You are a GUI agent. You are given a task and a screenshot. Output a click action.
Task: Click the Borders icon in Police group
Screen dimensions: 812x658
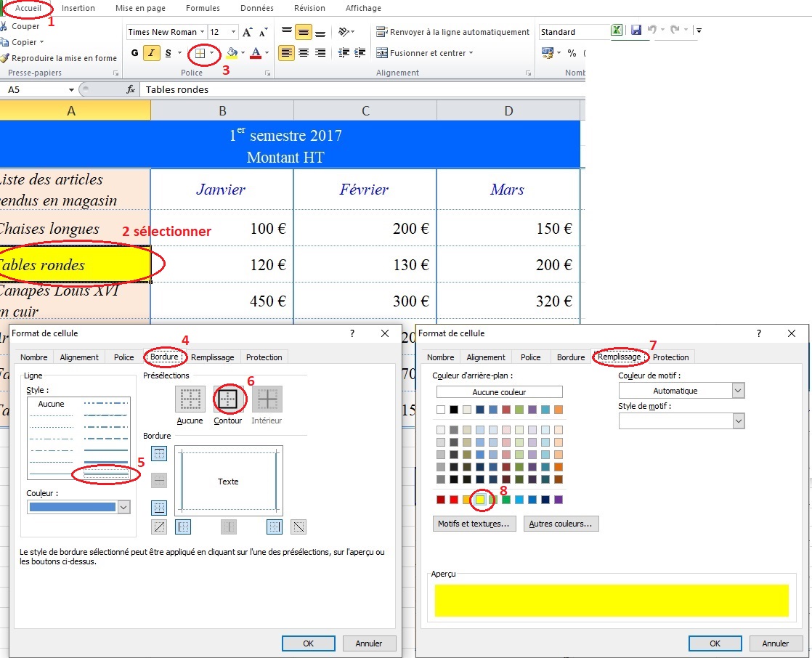[x=200, y=53]
